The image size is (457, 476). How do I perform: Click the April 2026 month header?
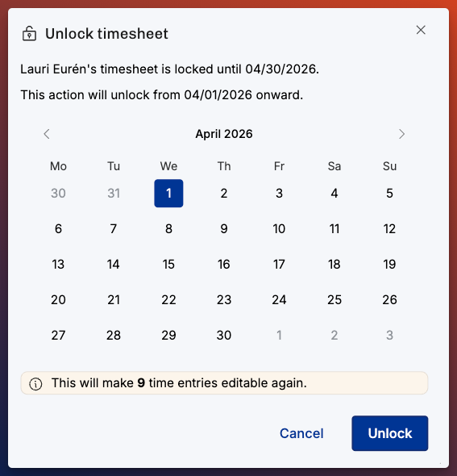point(224,134)
